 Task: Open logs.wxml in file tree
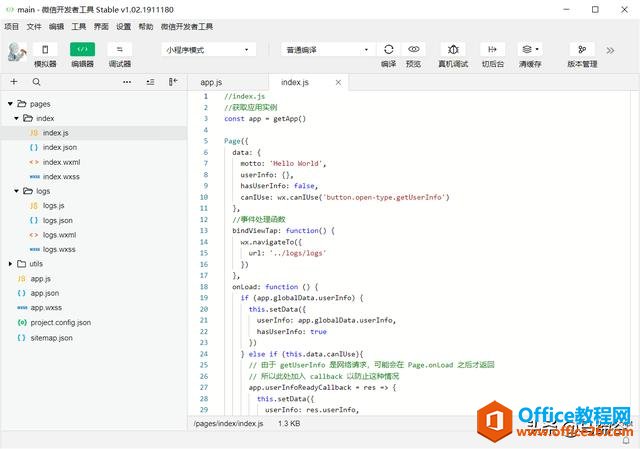(x=94, y=235)
